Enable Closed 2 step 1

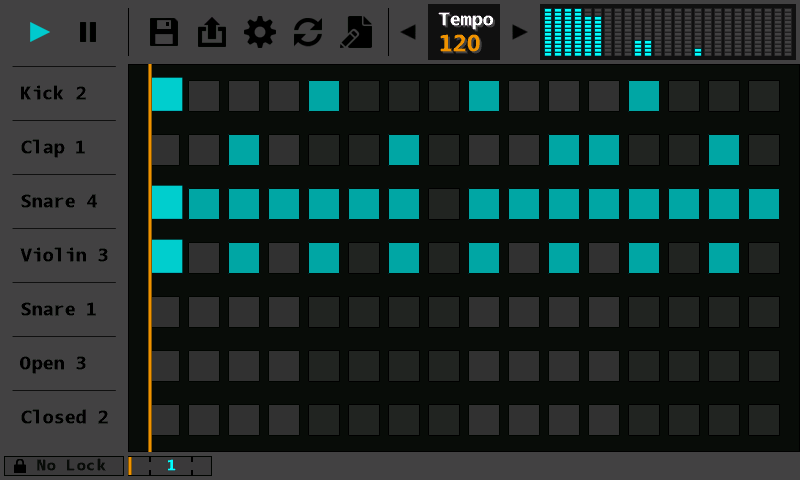click(165, 420)
